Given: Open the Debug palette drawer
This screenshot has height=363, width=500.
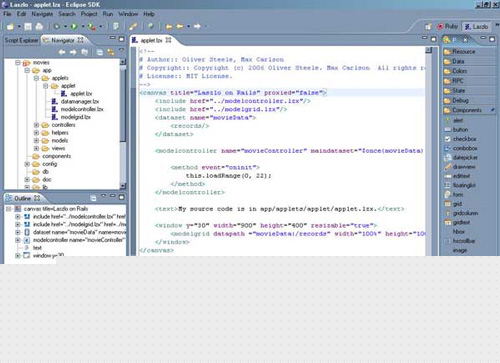Looking at the screenshot, I should pos(469,100).
